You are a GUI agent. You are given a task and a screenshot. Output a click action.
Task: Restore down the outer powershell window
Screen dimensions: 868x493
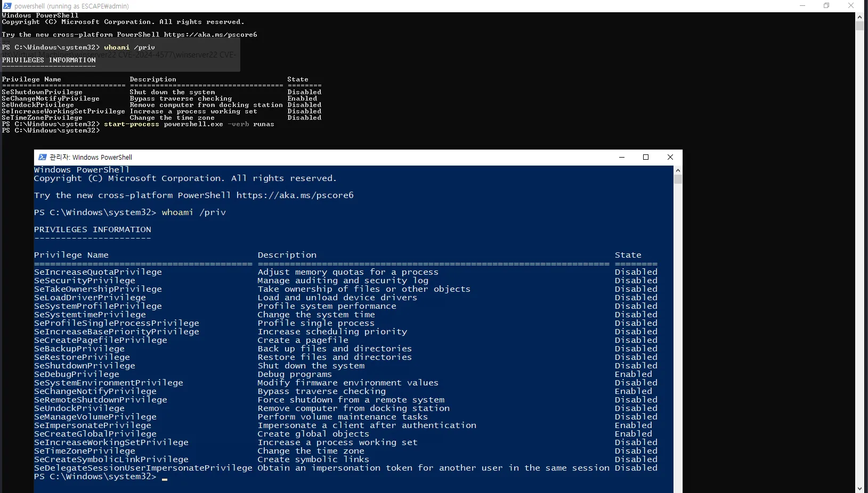click(827, 6)
